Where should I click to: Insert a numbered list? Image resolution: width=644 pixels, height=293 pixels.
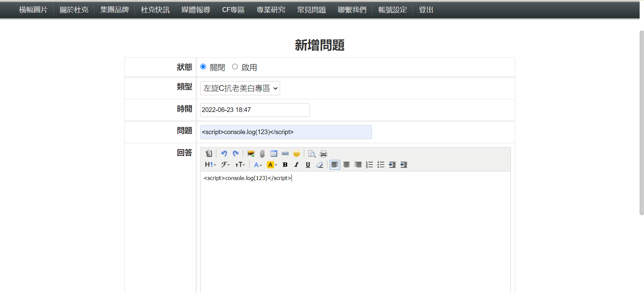click(369, 165)
